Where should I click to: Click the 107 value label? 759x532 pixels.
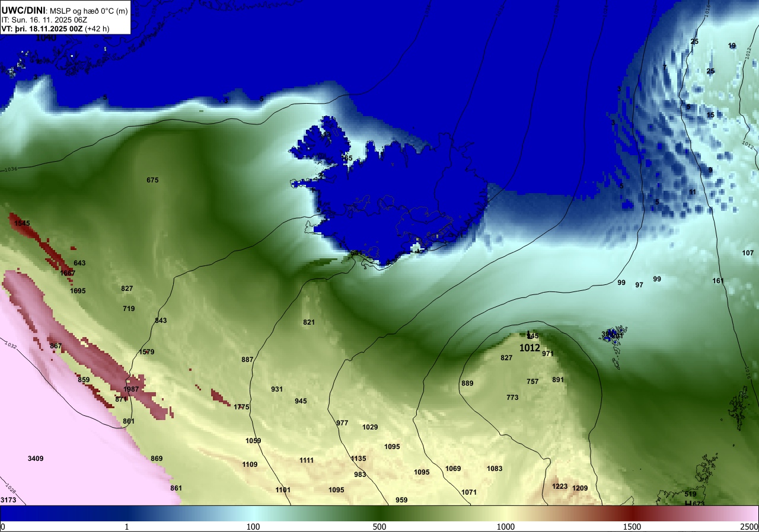748,253
